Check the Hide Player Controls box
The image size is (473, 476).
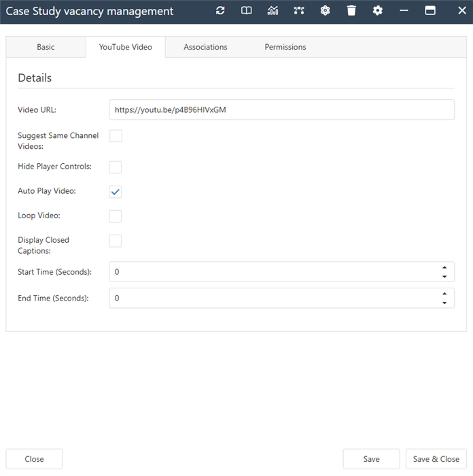click(x=116, y=167)
